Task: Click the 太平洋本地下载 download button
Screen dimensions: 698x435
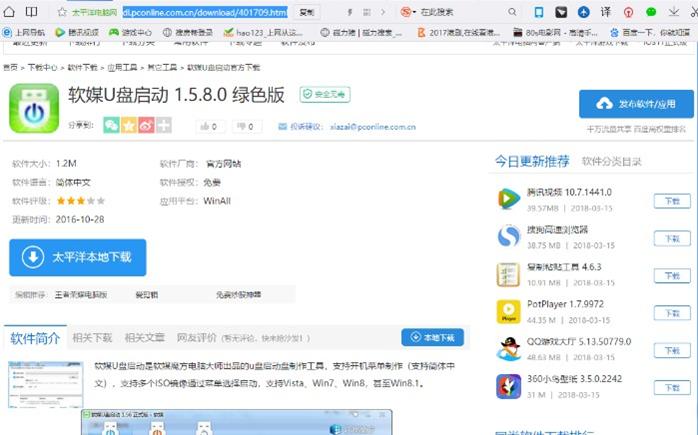Action: click(x=77, y=257)
